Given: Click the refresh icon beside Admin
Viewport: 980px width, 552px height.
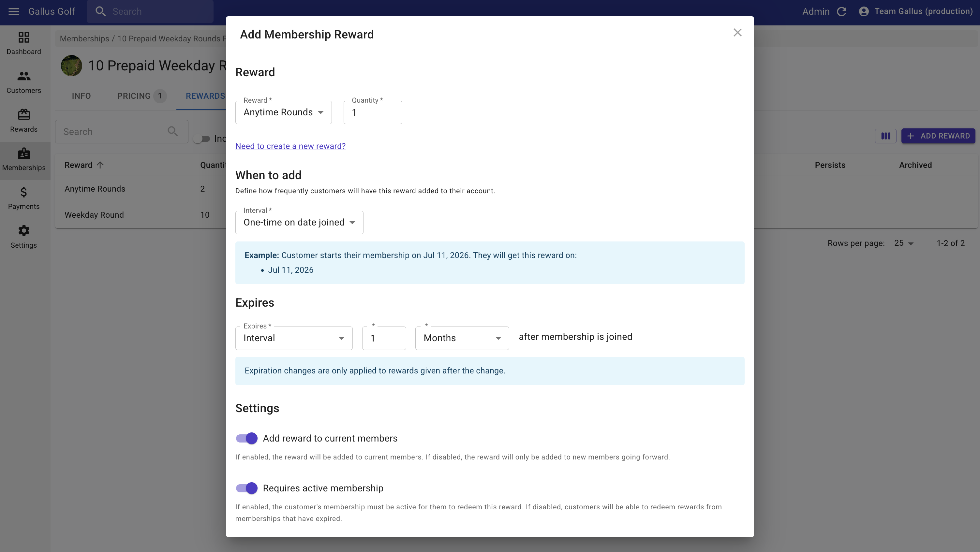Looking at the screenshot, I should [x=841, y=11].
